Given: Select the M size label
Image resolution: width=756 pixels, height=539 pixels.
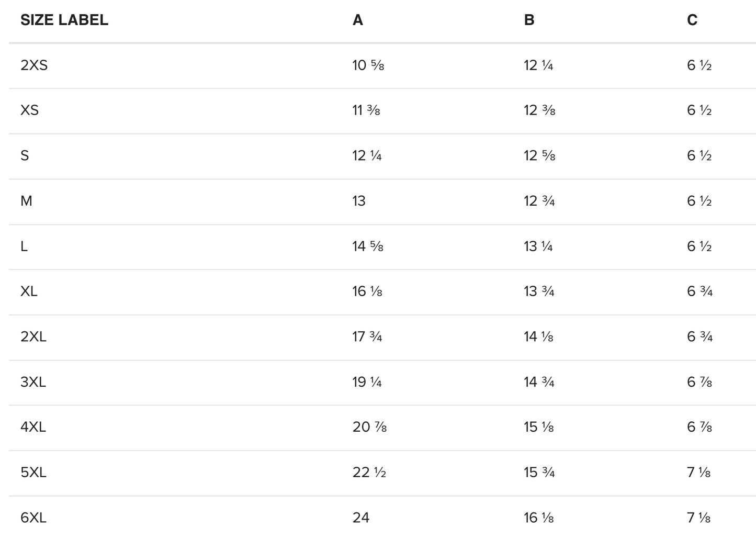Looking at the screenshot, I should [26, 201].
